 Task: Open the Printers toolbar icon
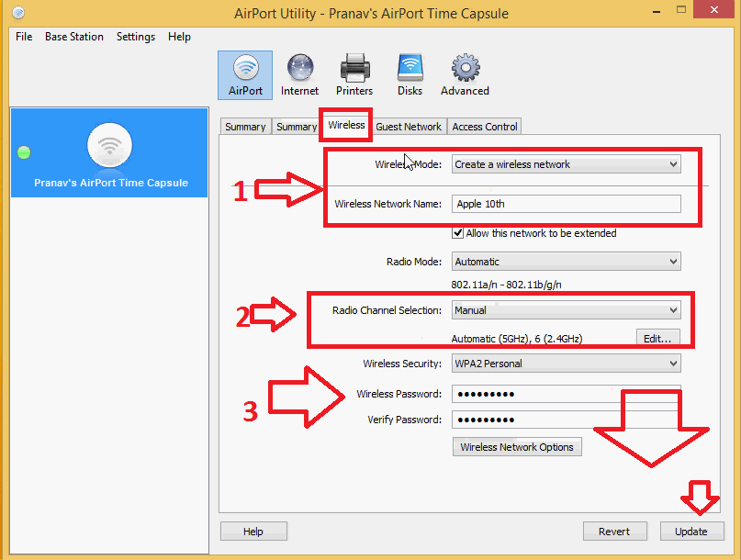pos(354,74)
